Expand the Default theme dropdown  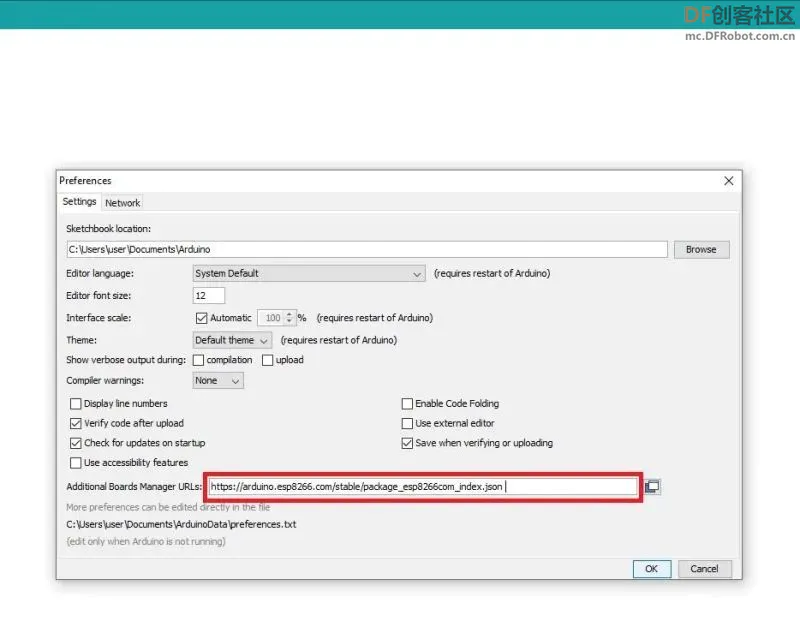[x=232, y=340]
